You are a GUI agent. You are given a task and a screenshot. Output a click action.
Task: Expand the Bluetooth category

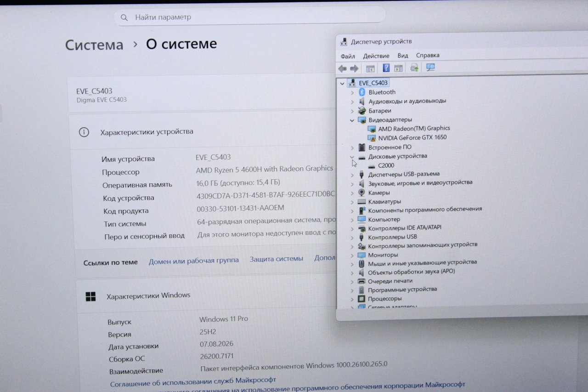[352, 92]
